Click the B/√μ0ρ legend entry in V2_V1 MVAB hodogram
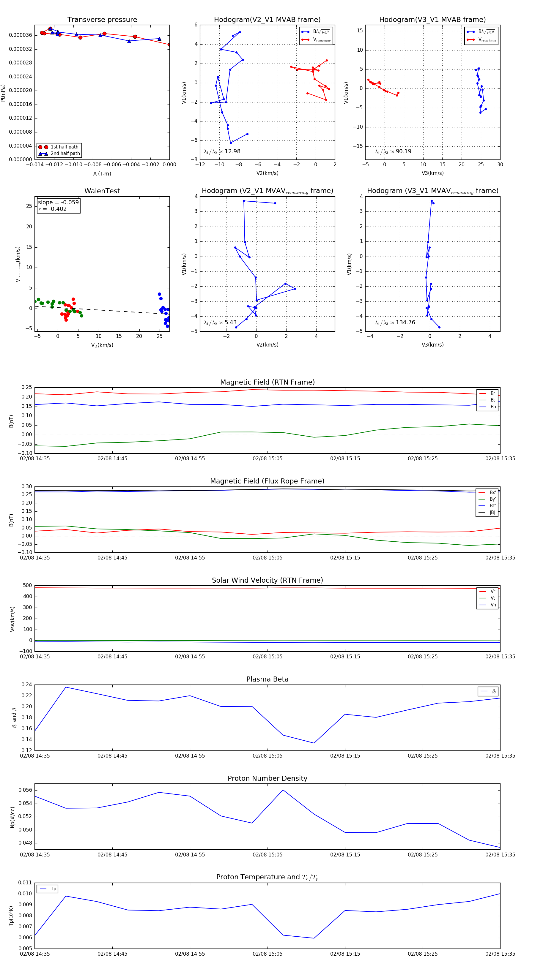Screen dimensions: 535x980 (316, 32)
